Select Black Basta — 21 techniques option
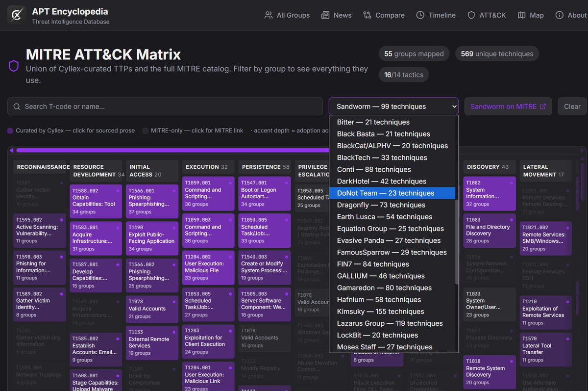588x391 pixels. (x=392, y=134)
